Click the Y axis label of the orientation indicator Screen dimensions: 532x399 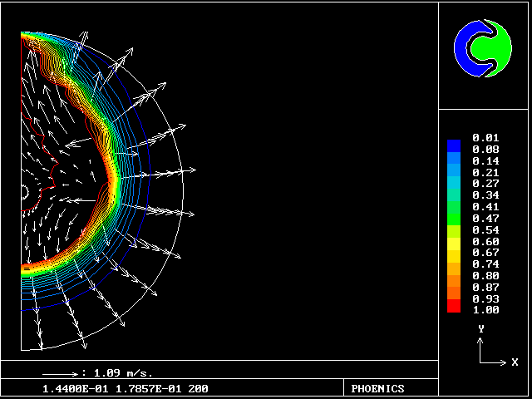(480, 329)
